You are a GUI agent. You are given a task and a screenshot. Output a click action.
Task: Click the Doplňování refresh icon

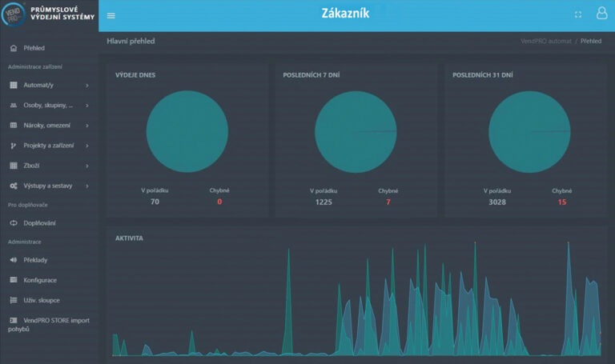tap(14, 222)
